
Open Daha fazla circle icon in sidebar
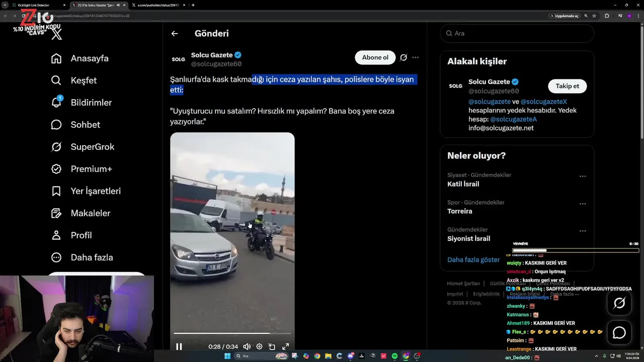[56, 257]
